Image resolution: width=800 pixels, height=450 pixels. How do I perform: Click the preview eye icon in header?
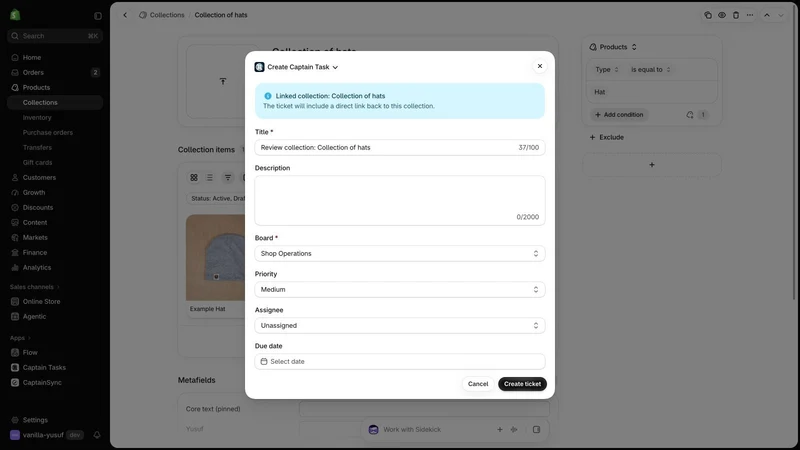coord(722,15)
